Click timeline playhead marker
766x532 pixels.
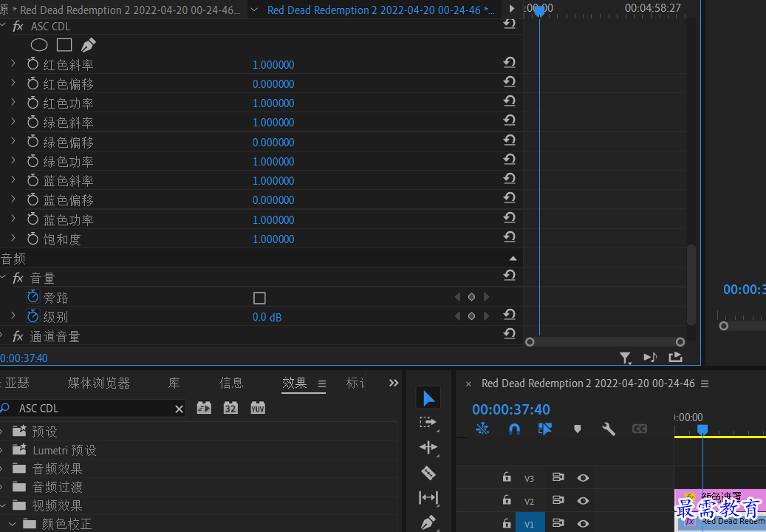[x=702, y=429]
